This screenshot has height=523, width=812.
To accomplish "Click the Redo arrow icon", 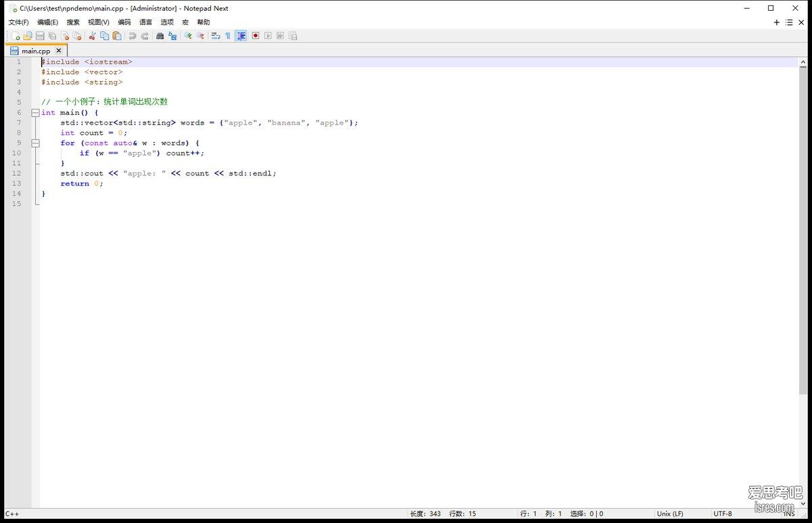I will click(x=145, y=36).
